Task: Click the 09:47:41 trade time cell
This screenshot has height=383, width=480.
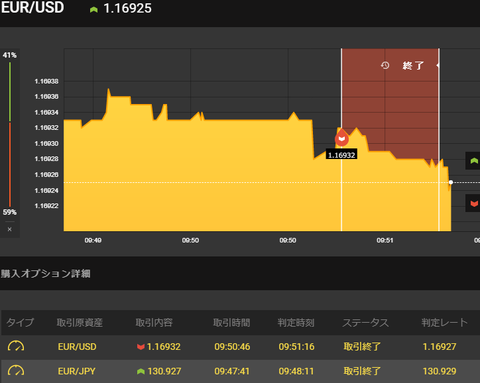Action: tap(232, 371)
